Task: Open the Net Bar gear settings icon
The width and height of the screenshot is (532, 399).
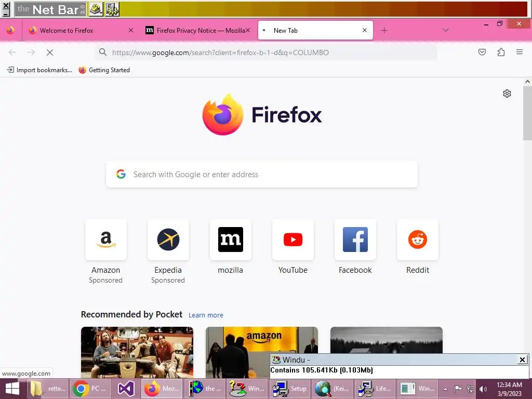Action: (112, 9)
